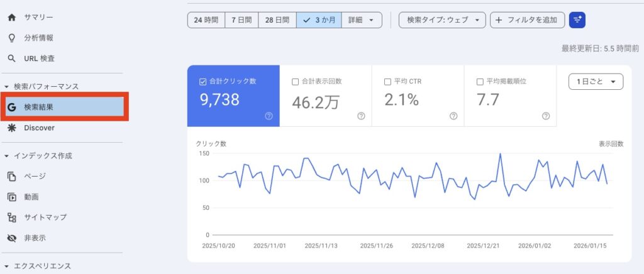The height and width of the screenshot is (274, 644).
Task: Collapse the 検索パフォーマンス section
Action: coord(6,87)
